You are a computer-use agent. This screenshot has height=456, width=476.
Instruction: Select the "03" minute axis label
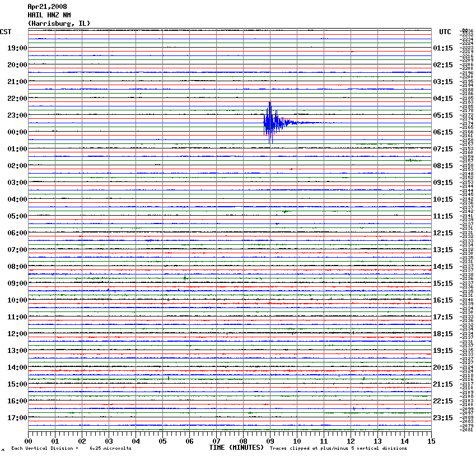(109, 441)
